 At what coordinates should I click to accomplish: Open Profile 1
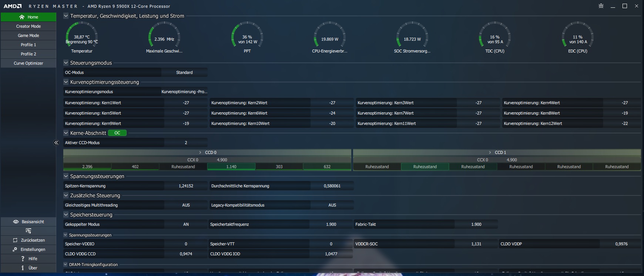28,45
